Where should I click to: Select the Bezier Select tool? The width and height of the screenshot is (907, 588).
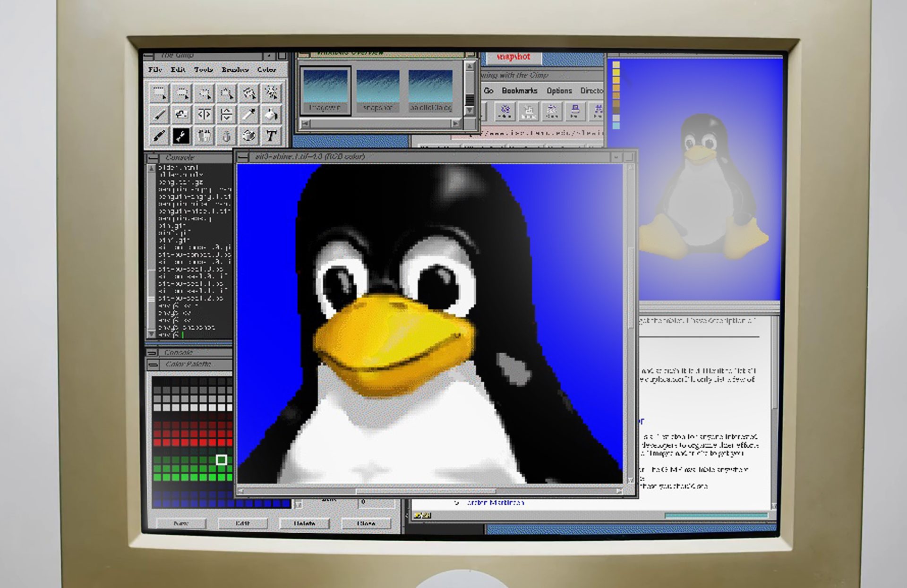point(249,93)
